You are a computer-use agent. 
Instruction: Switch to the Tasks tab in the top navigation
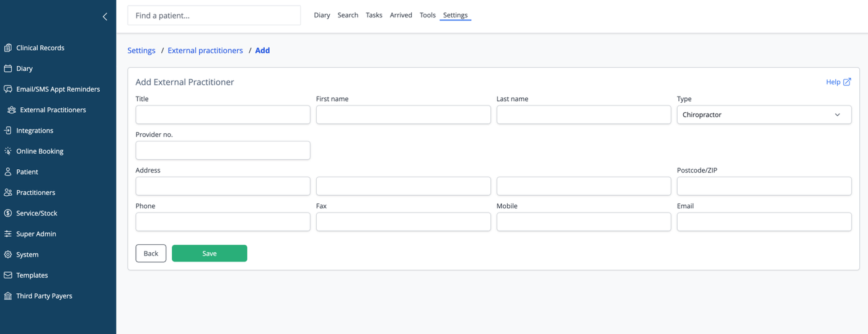374,15
